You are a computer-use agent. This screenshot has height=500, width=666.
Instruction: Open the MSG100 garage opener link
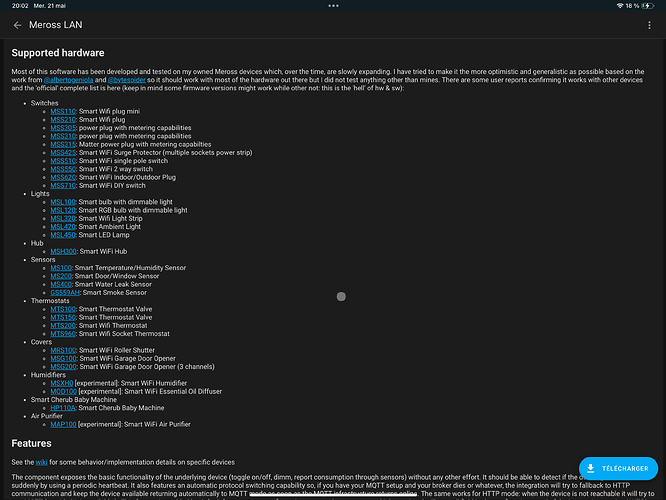point(63,359)
